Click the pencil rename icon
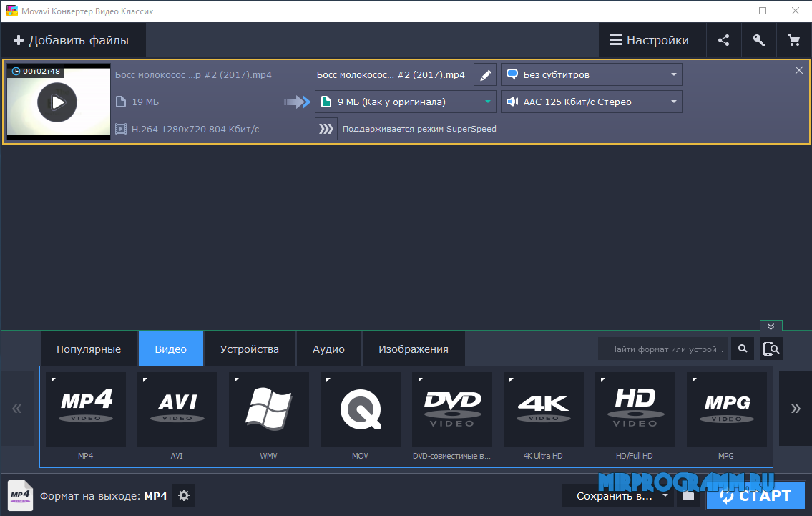This screenshot has width=812, height=516. pos(485,74)
